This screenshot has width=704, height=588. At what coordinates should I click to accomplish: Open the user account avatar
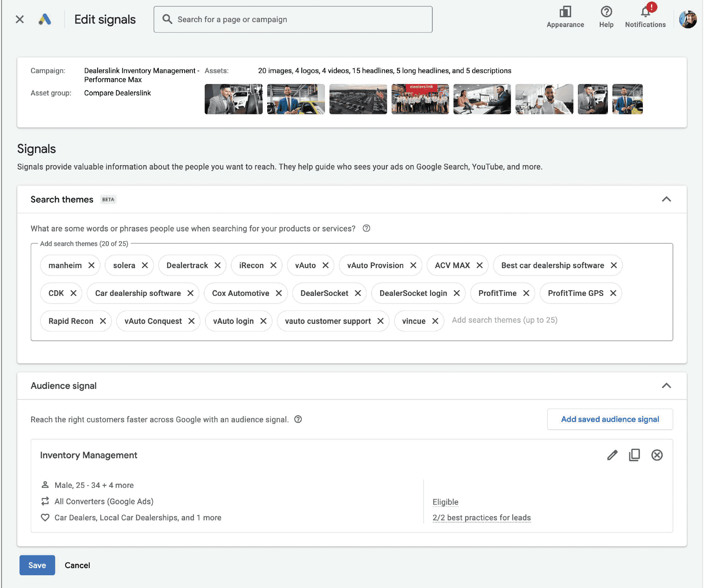click(688, 19)
